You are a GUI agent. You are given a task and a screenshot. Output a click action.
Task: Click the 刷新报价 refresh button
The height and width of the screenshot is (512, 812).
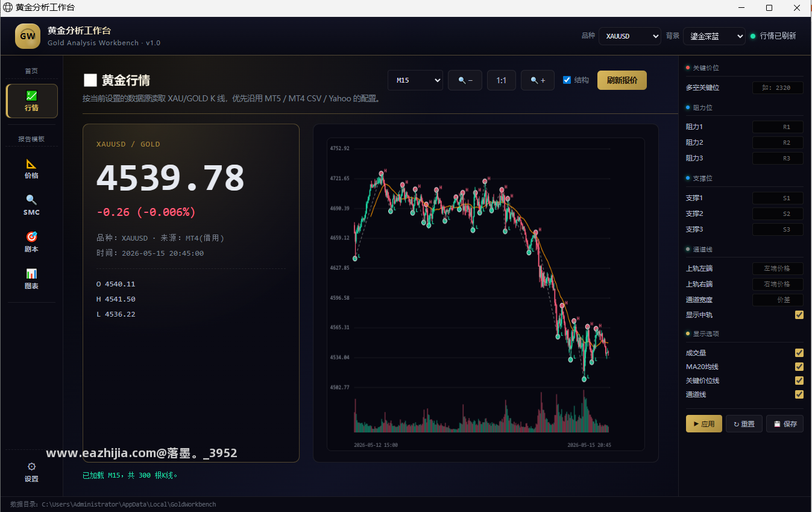pyautogui.click(x=622, y=80)
